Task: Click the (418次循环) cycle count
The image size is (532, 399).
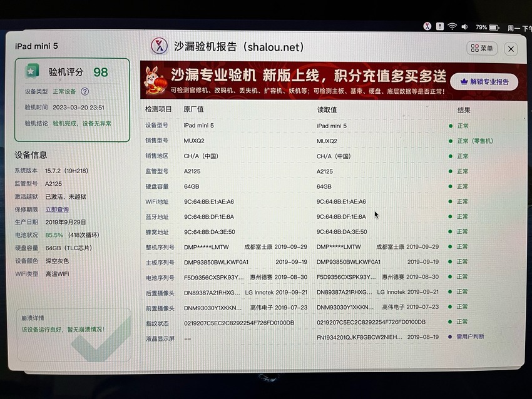Action: tap(83, 235)
